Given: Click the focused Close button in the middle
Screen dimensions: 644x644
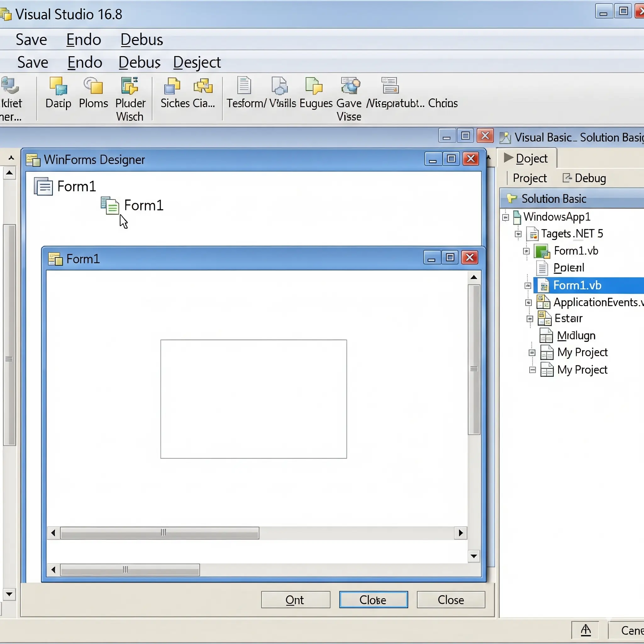Looking at the screenshot, I should (x=373, y=600).
